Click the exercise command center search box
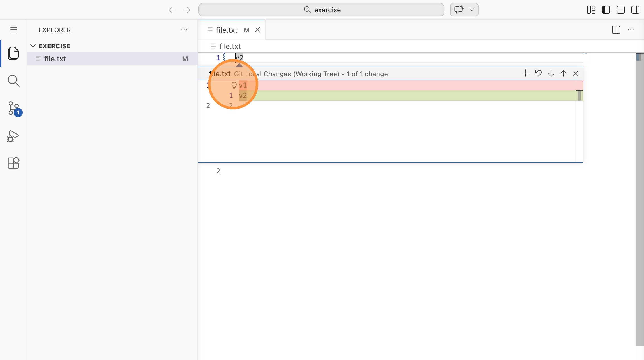This screenshot has height=360, width=644. coord(321,10)
